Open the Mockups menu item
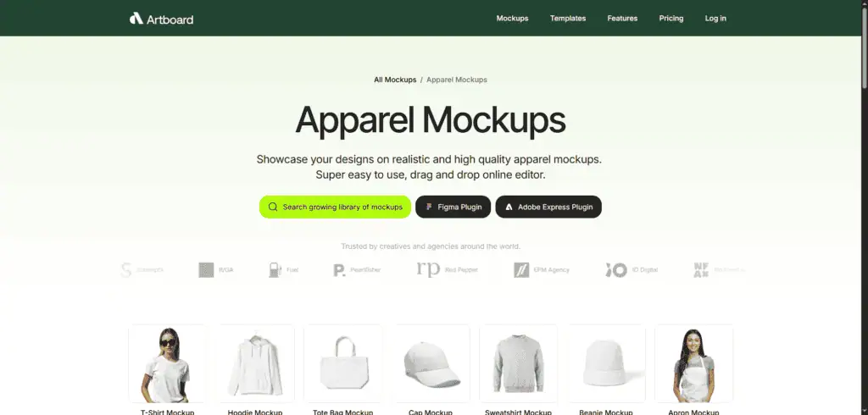Viewport: 868px width, 415px height. [512, 19]
